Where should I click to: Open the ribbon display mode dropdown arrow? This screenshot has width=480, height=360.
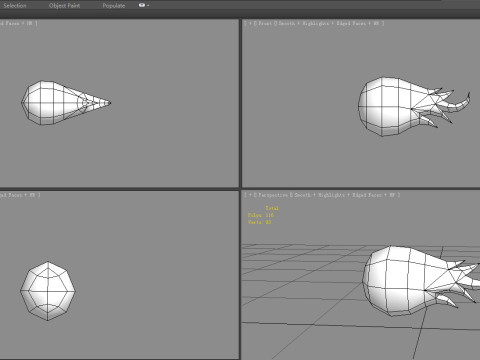(x=148, y=5)
